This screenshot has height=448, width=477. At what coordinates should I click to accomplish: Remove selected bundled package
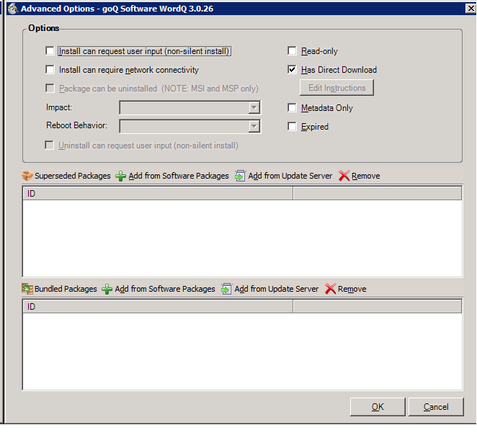(x=352, y=289)
